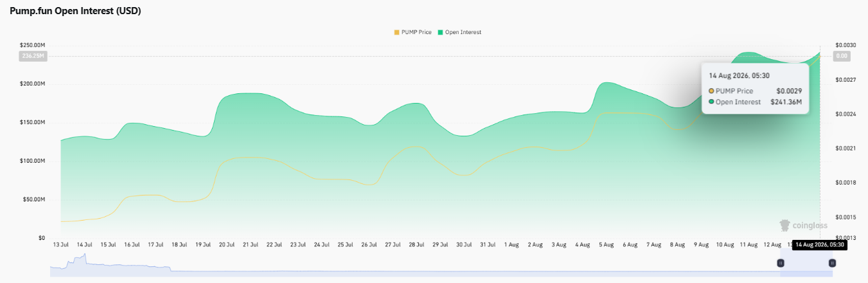Click the $0.0015 right axis label
The height and width of the screenshot is (283, 868).
point(845,217)
